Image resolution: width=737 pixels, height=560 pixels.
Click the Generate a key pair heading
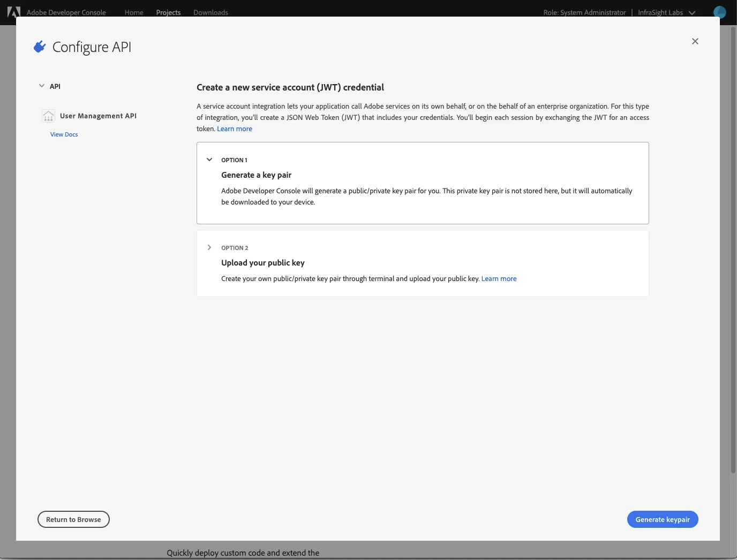(x=257, y=175)
